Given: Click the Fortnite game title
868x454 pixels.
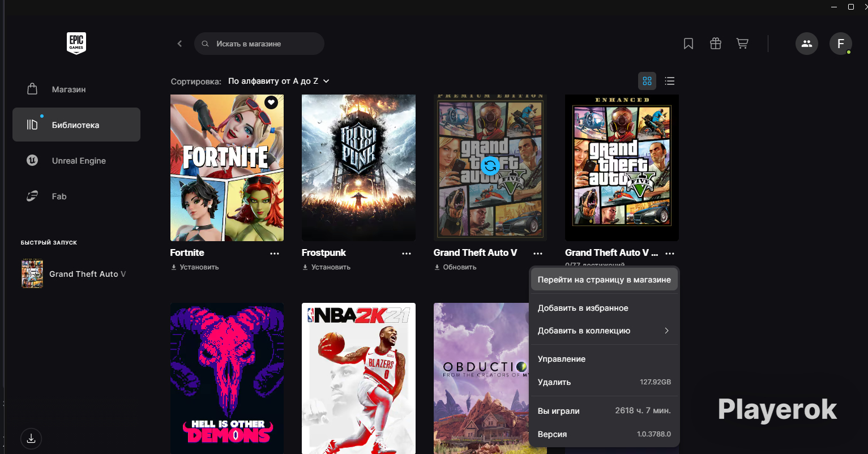Looking at the screenshot, I should pos(187,253).
